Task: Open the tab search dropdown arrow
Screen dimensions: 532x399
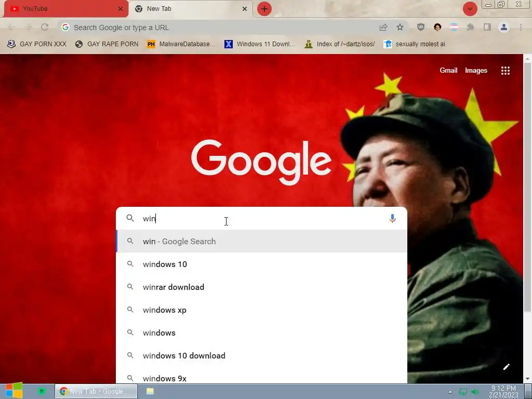Action: [x=470, y=9]
